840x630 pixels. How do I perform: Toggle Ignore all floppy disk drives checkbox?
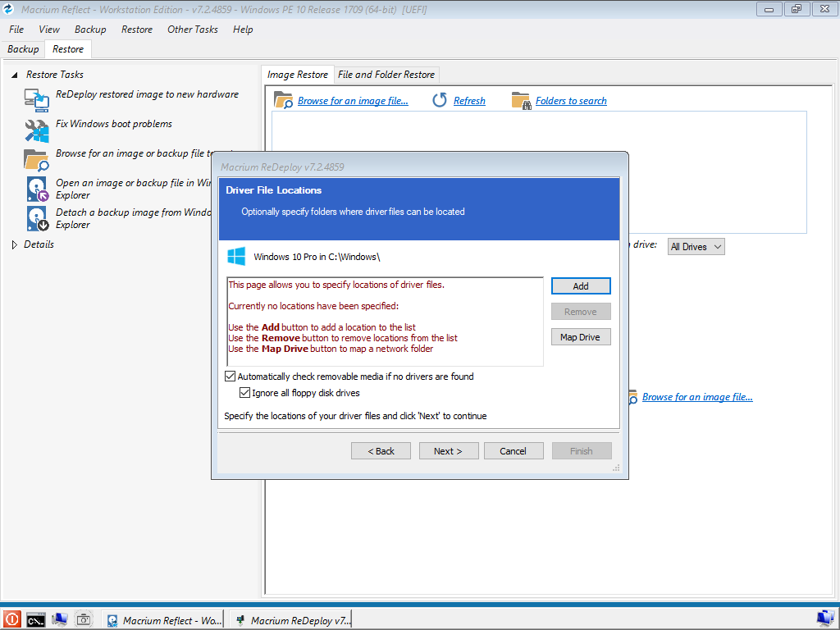[x=244, y=393]
